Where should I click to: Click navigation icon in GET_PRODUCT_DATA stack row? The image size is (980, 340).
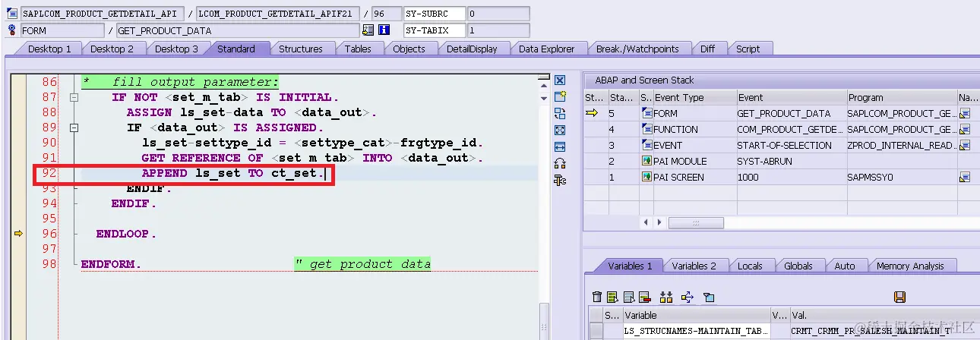(x=965, y=113)
